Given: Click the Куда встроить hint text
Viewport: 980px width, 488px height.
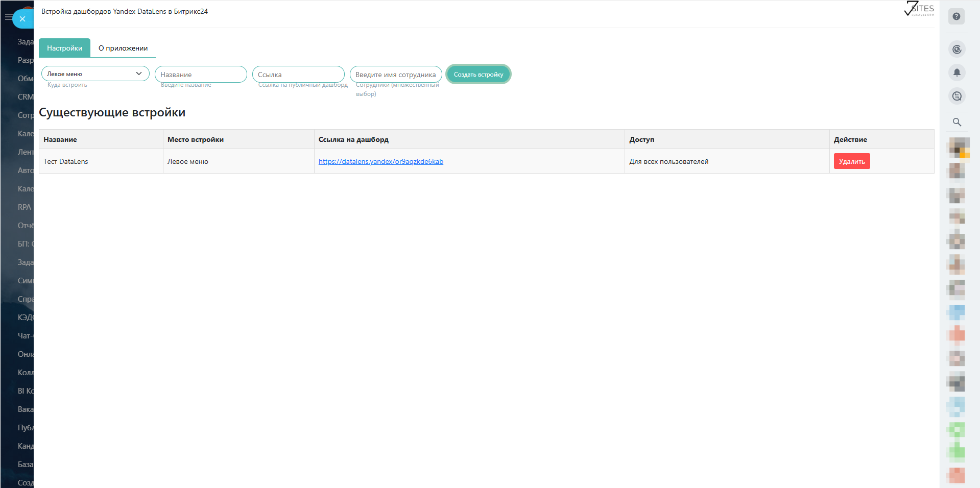Looking at the screenshot, I should (67, 85).
